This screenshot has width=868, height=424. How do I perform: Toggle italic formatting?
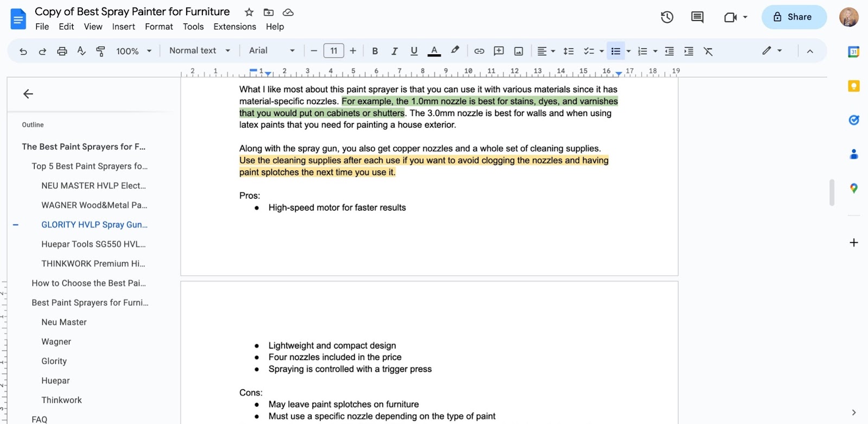coord(394,51)
